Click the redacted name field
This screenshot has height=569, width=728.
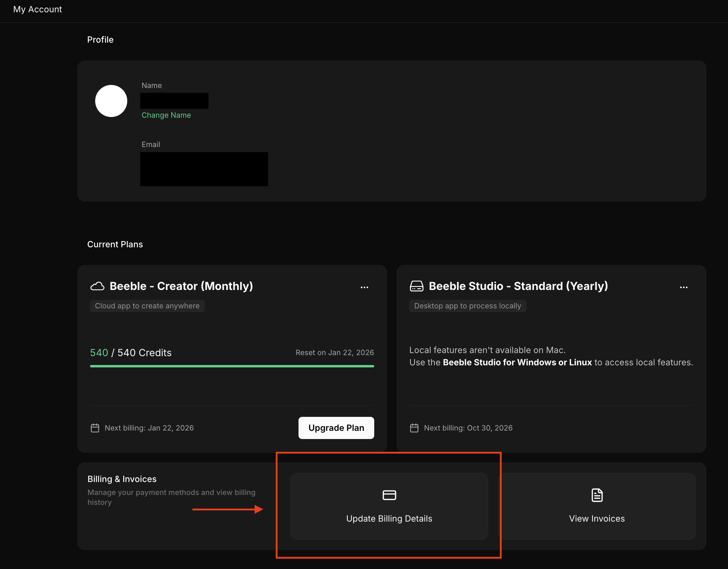[x=174, y=101]
